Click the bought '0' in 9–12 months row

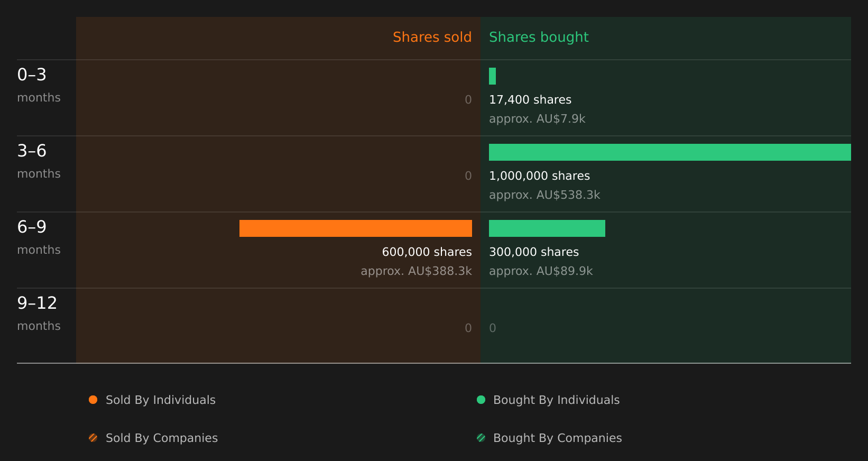pos(493,328)
